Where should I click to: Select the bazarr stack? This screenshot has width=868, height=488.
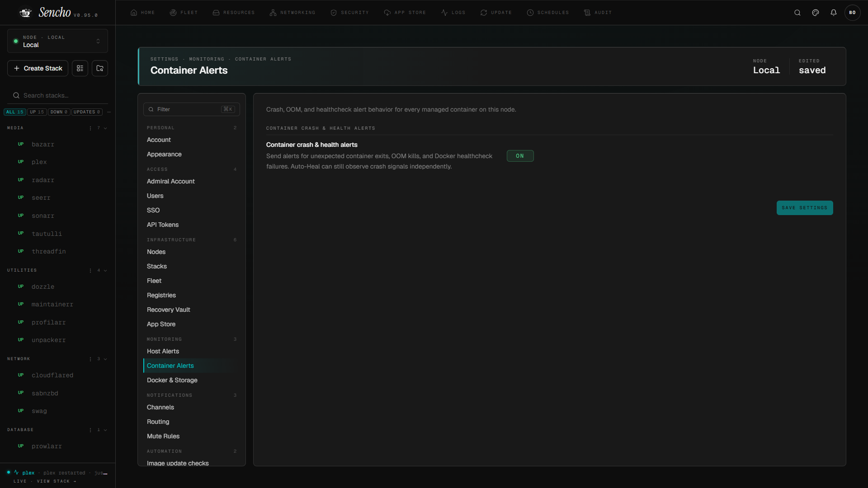pos(57,144)
